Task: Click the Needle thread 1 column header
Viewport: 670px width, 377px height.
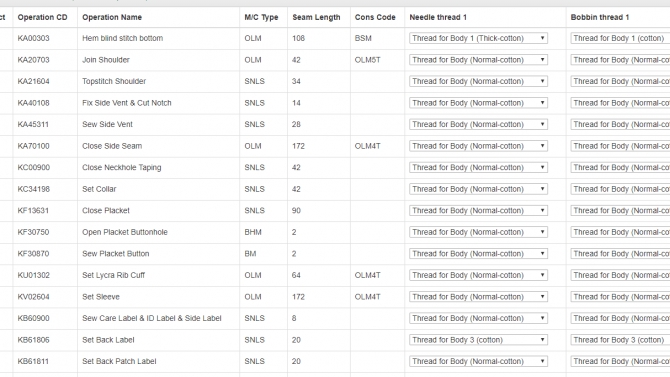Action: click(438, 18)
